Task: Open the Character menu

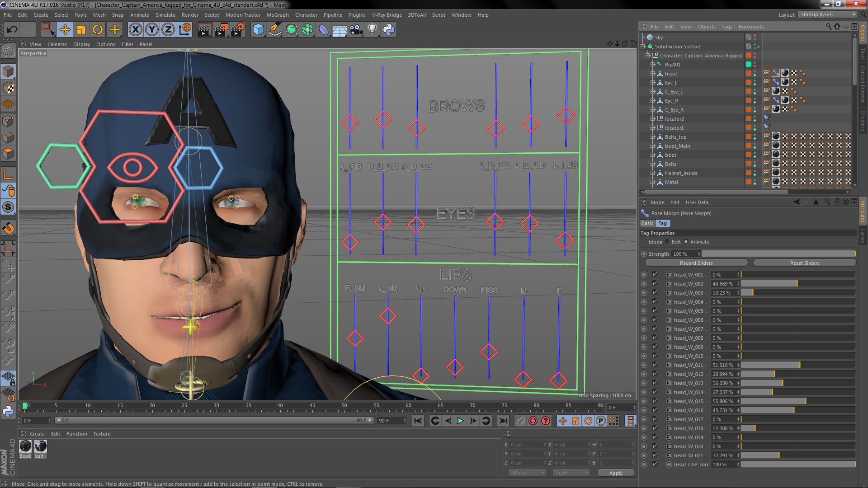Action: (x=306, y=15)
